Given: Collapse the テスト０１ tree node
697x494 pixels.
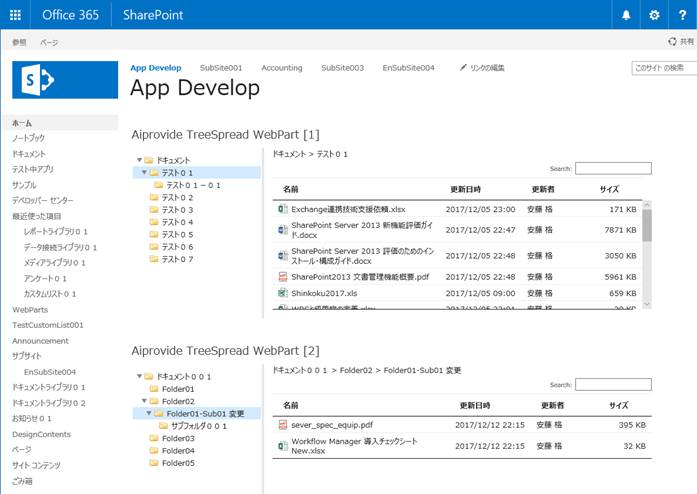Looking at the screenshot, I should click(144, 172).
